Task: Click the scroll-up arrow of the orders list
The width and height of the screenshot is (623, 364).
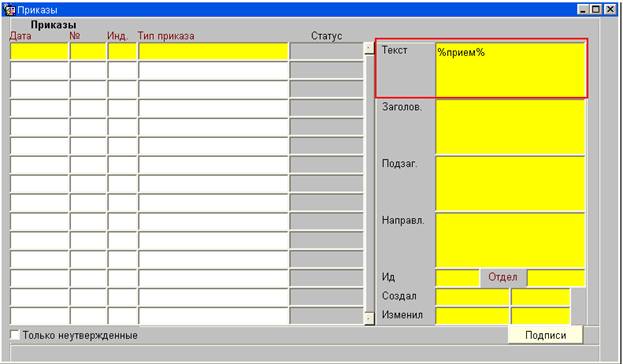Action: click(369, 48)
